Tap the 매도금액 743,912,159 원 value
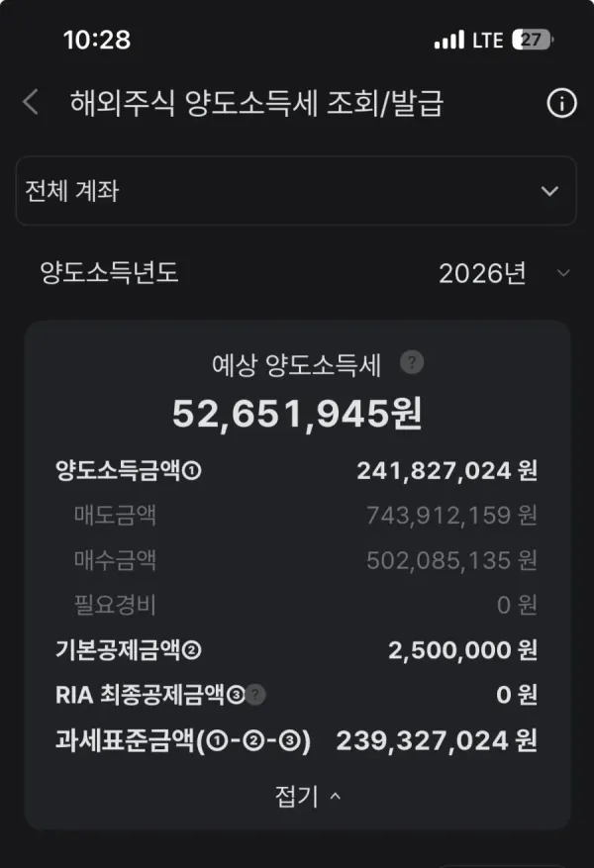Screen dimensions: 594x868 pyautogui.click(x=451, y=516)
